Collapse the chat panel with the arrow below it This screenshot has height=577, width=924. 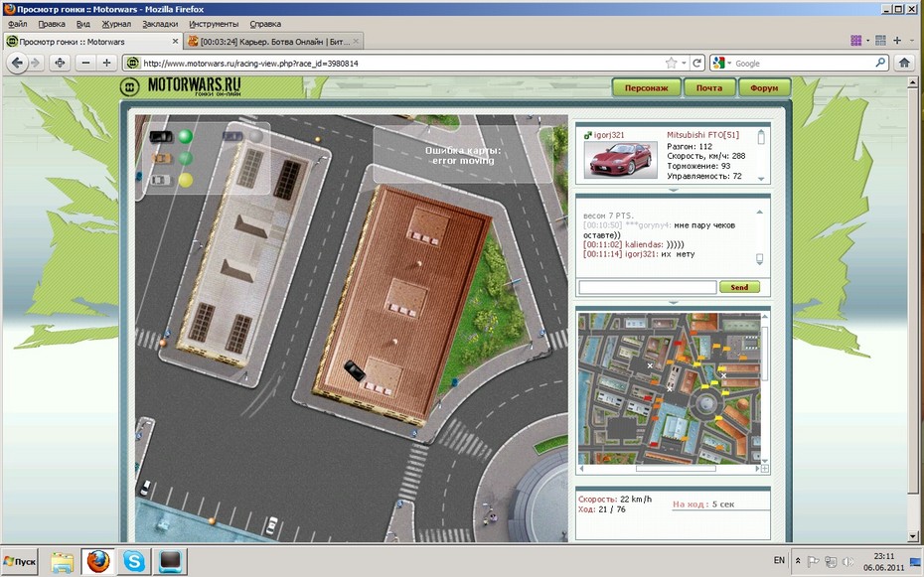coord(673,303)
